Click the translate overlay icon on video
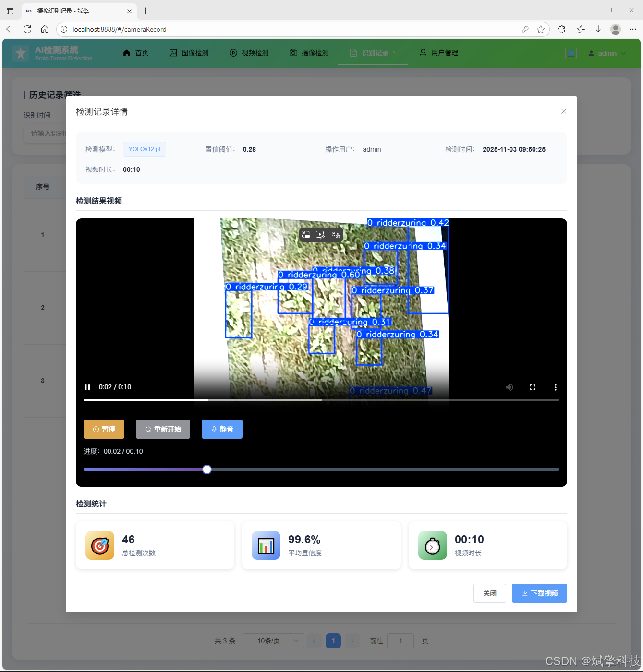 pyautogui.click(x=336, y=235)
